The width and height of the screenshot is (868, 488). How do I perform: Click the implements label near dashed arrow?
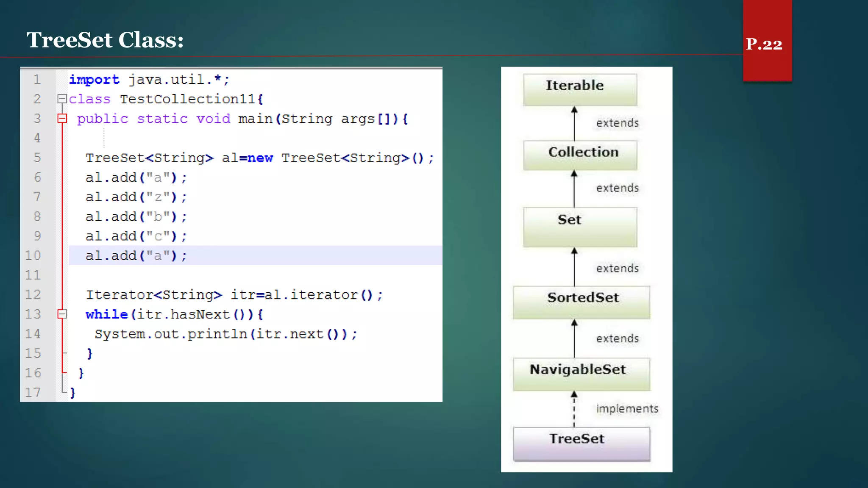[x=627, y=409]
